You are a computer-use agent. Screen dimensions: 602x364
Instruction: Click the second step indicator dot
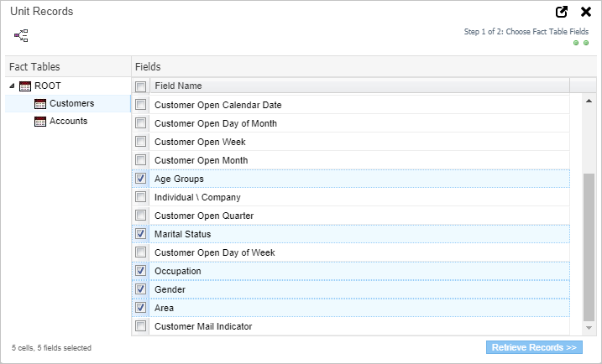tap(585, 43)
